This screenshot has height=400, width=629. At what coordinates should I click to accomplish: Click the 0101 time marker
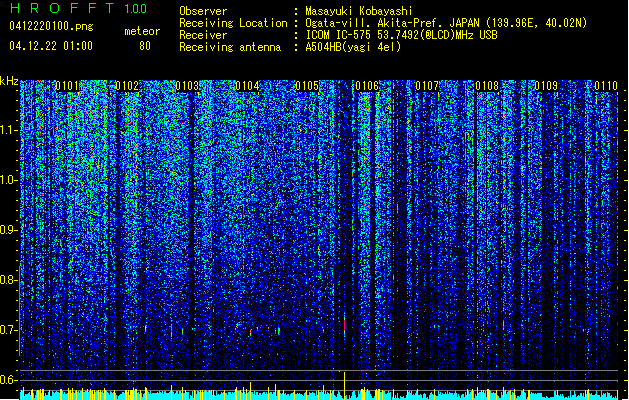[67, 86]
